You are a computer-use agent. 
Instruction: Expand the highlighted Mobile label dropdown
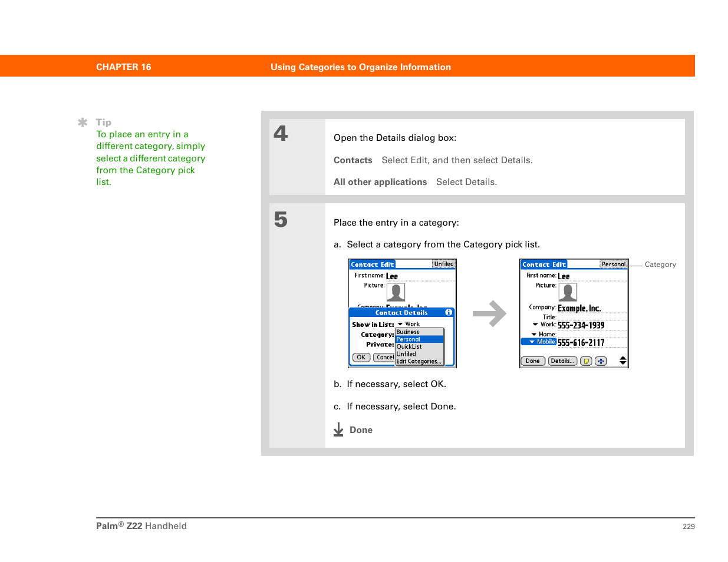(x=539, y=342)
